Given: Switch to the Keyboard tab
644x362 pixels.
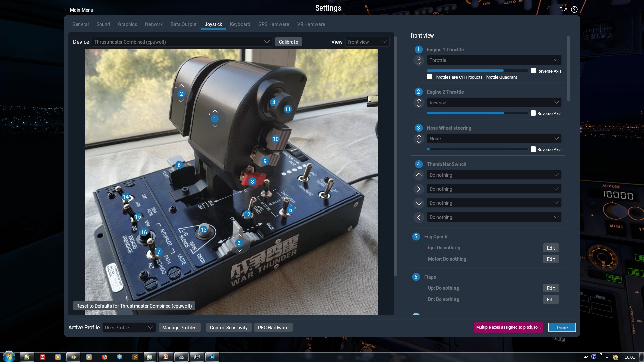Looking at the screenshot, I should click(240, 24).
